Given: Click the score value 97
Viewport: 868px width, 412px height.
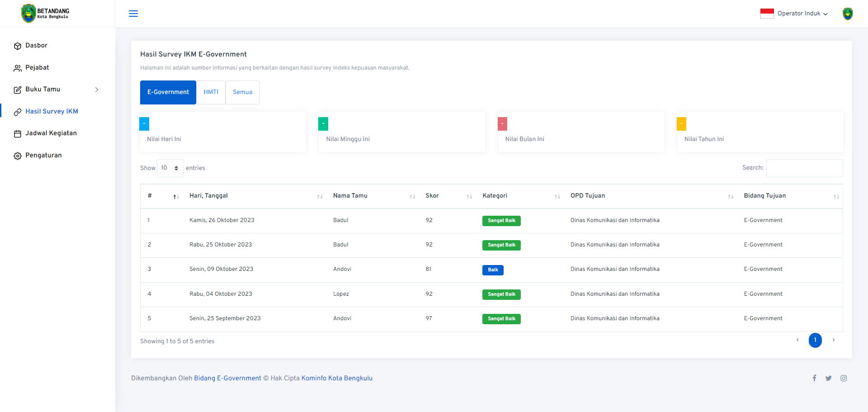Looking at the screenshot, I should (x=429, y=319).
